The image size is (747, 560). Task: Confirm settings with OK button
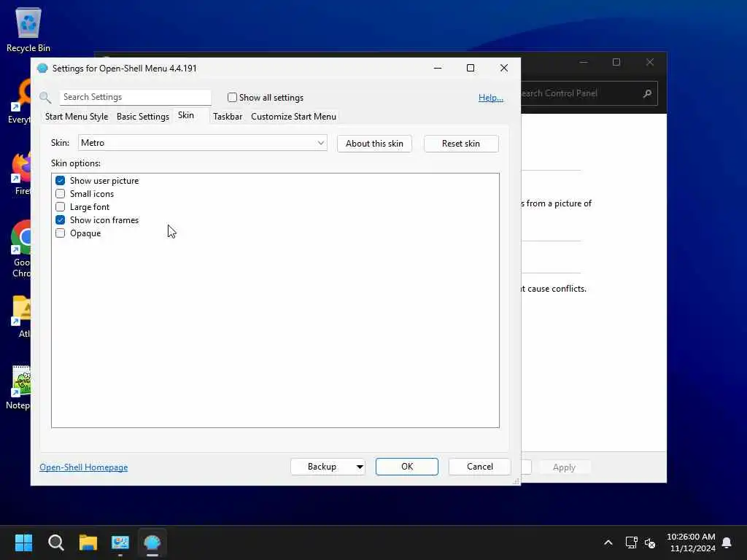pyautogui.click(x=407, y=467)
